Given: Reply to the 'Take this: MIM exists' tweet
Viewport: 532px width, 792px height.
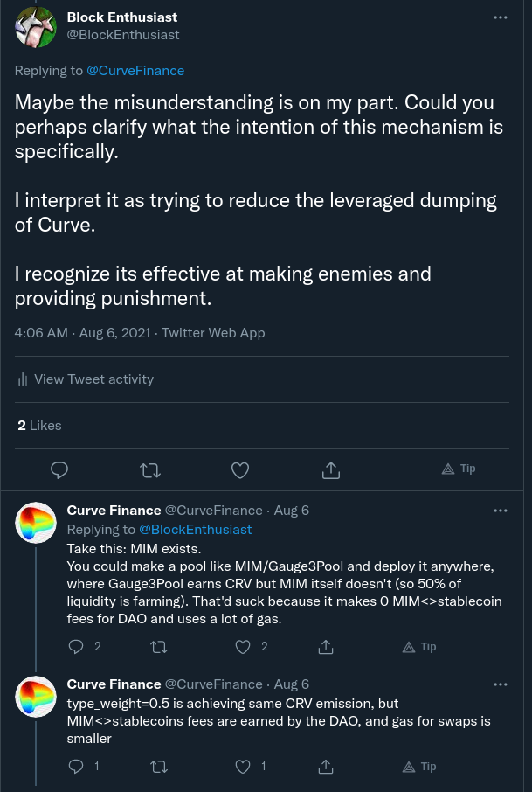Looking at the screenshot, I should 76,647.
